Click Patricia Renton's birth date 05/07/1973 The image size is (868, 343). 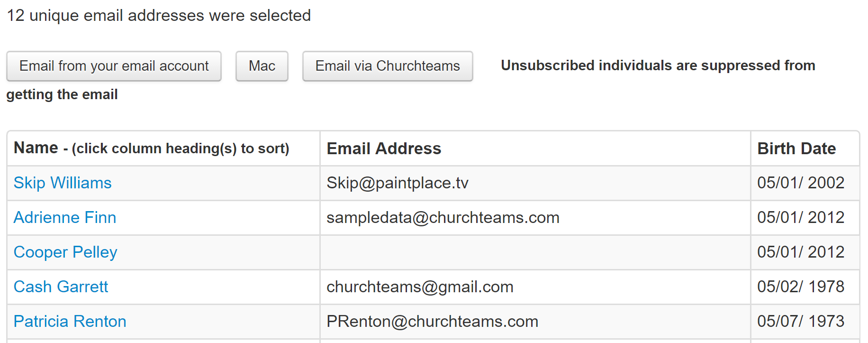click(x=800, y=322)
